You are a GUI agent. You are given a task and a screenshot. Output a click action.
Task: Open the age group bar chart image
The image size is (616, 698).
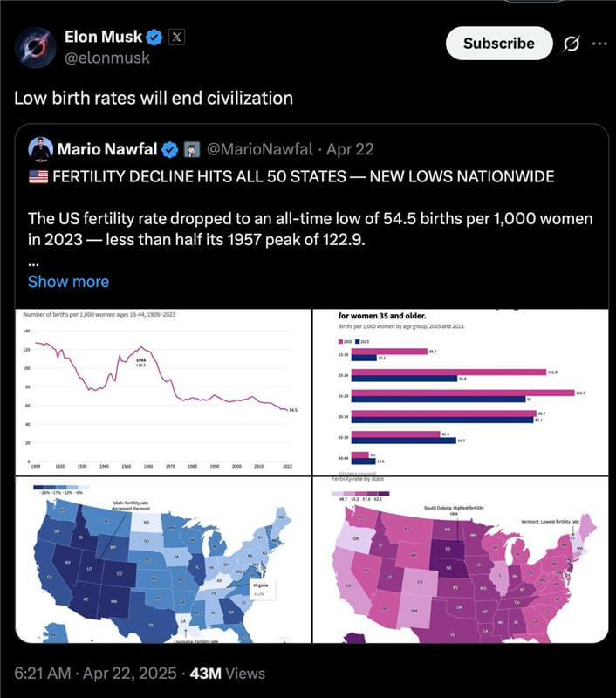(461, 392)
